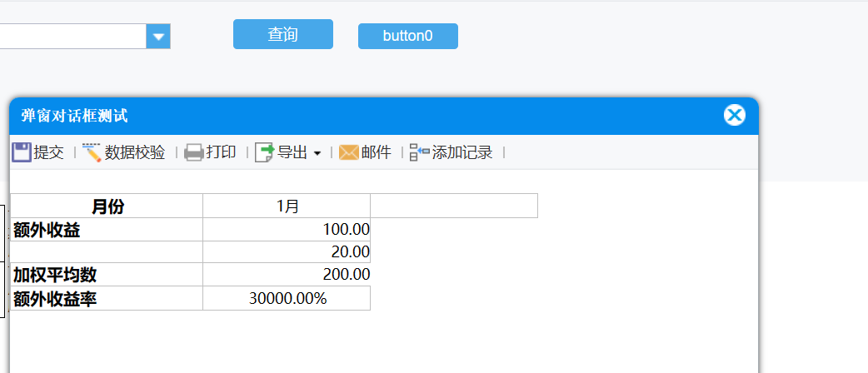Click the 弹窗对话框测试 dialog title
Screen dimensions: 868x373
74,117
